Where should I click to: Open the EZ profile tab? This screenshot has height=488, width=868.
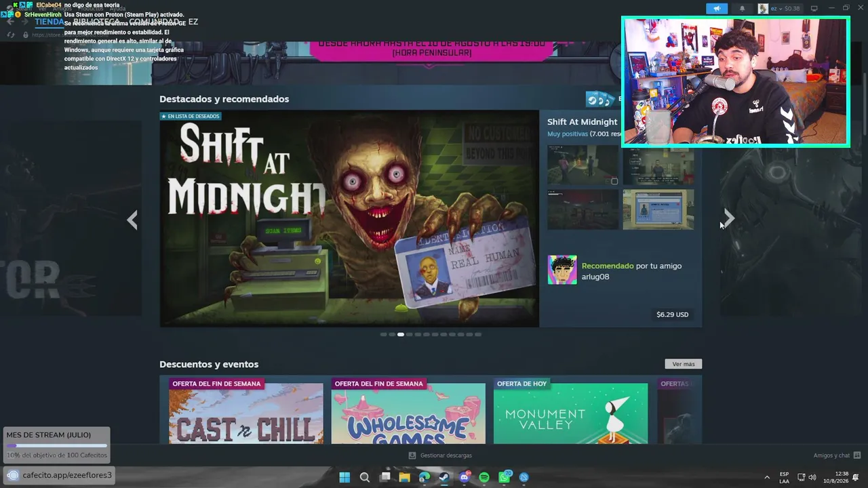[193, 22]
